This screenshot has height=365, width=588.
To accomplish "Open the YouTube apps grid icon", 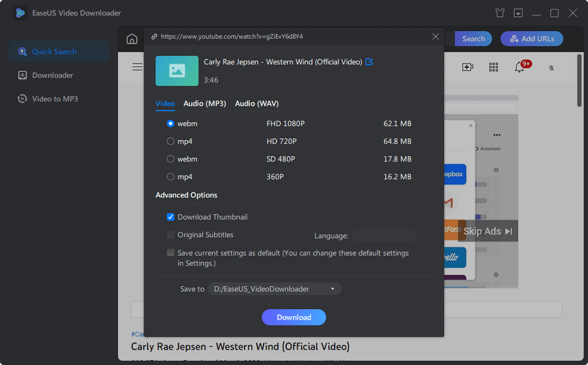I will (x=493, y=67).
